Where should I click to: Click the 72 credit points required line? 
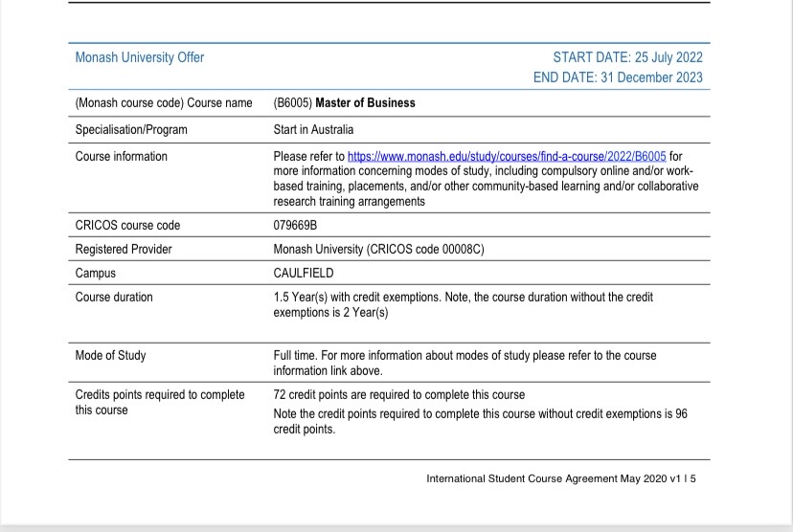[398, 394]
